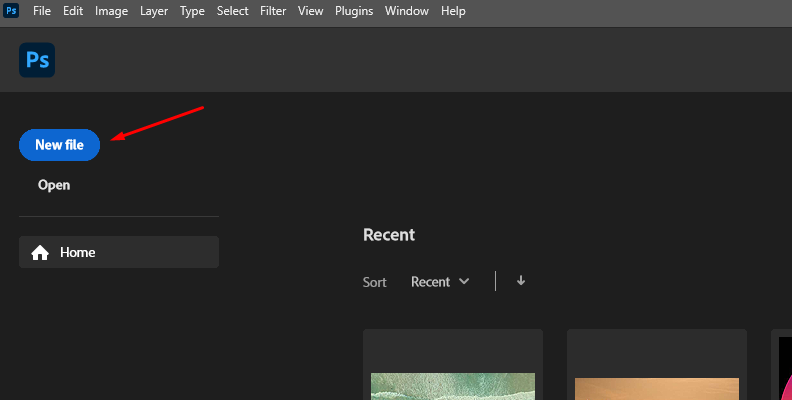Open the Filter menu
The image size is (792, 400).
click(x=273, y=11)
